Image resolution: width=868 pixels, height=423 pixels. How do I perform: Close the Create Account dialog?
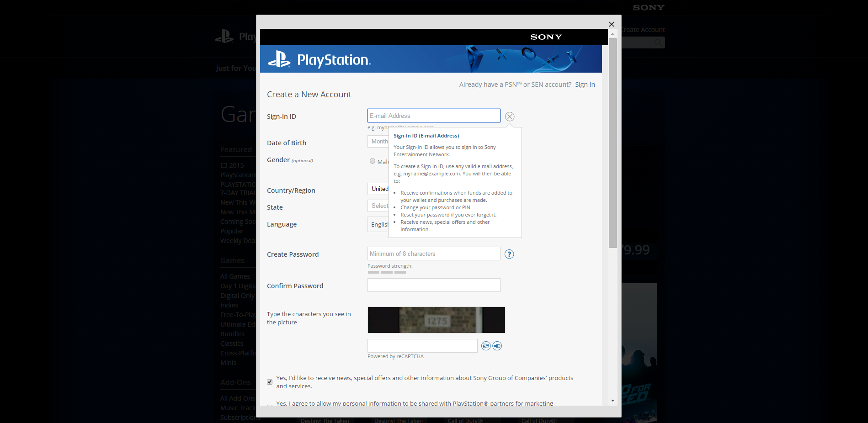click(612, 24)
